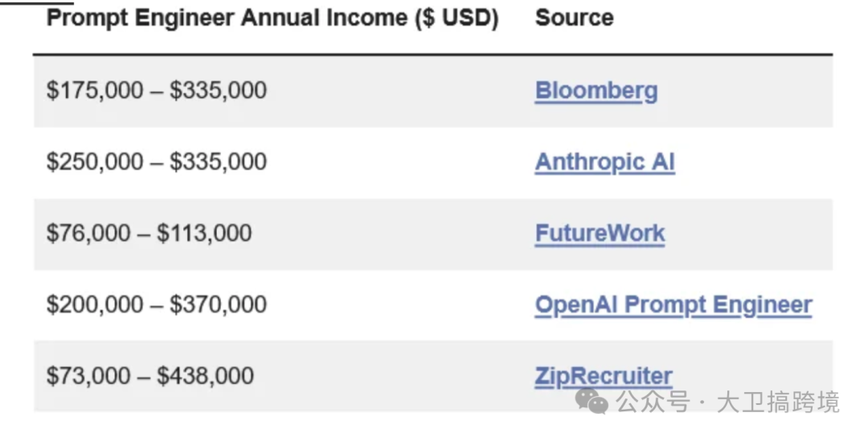The width and height of the screenshot is (868, 437).
Task: Click the WeChat logo icon in watermark
Action: tap(592, 401)
